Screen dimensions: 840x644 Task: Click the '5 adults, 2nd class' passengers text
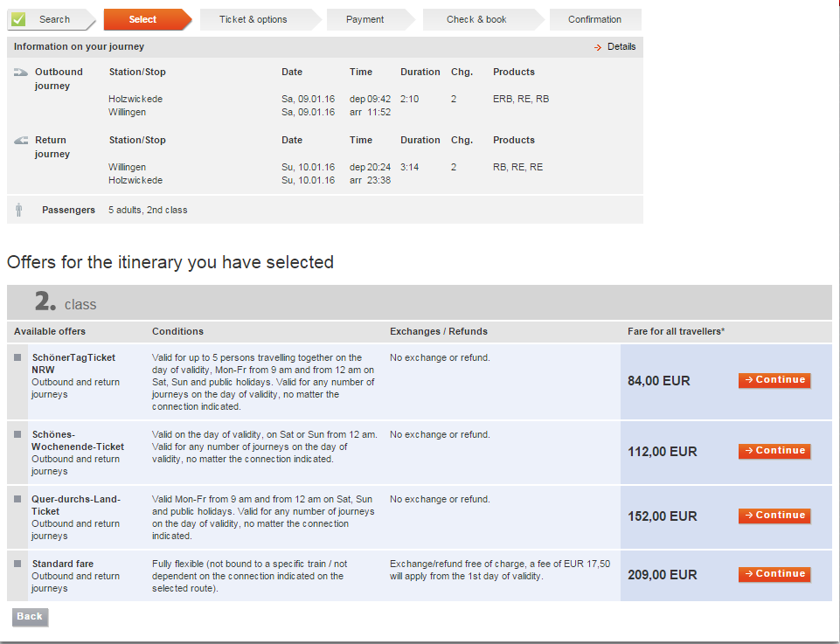[148, 210]
